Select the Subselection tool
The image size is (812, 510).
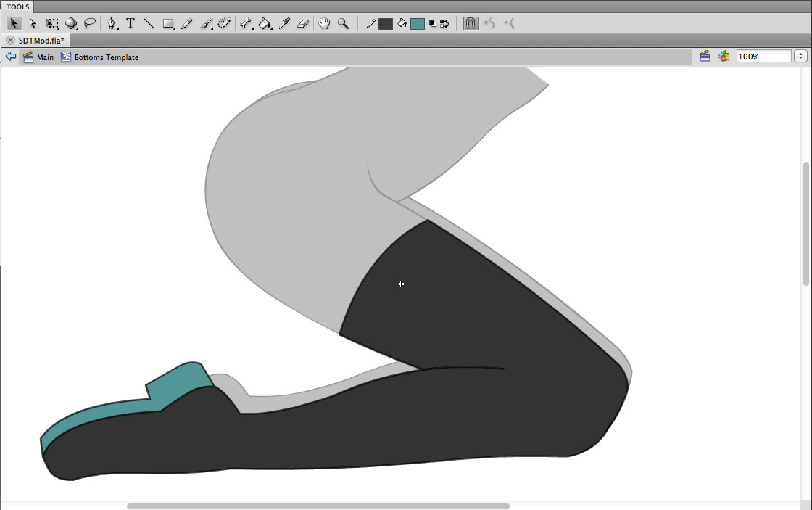33,23
